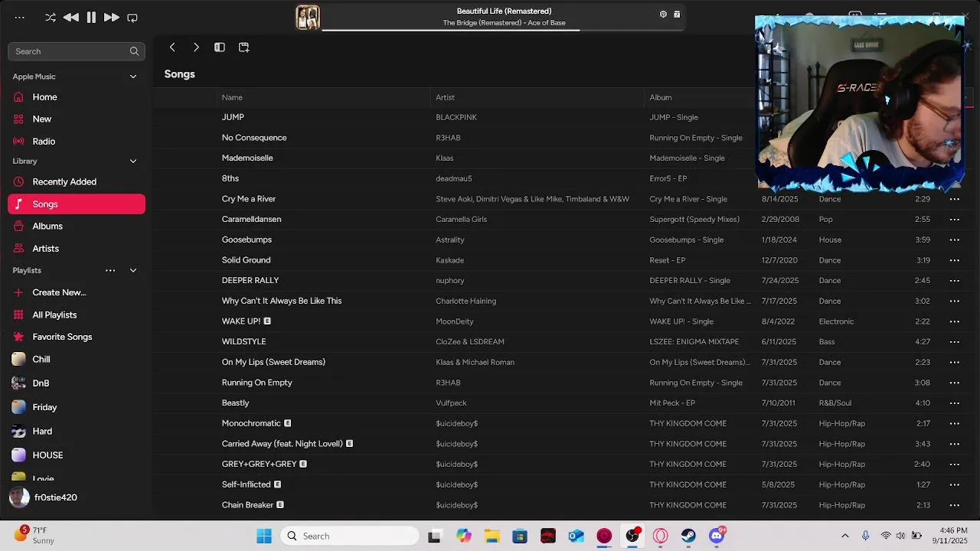The height and width of the screenshot is (551, 980).
Task: Create a new playlist
Action: (76, 292)
